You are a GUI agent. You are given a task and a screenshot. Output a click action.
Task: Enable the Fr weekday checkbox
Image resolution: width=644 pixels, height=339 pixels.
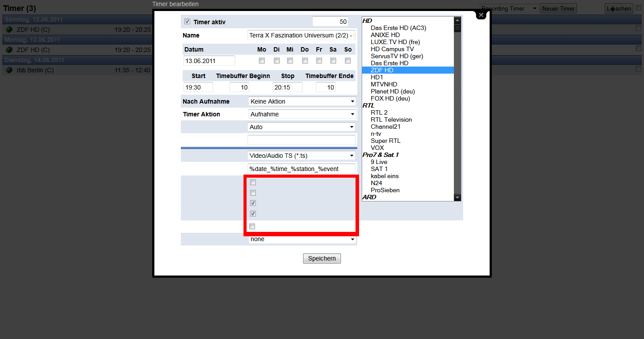[319, 60]
